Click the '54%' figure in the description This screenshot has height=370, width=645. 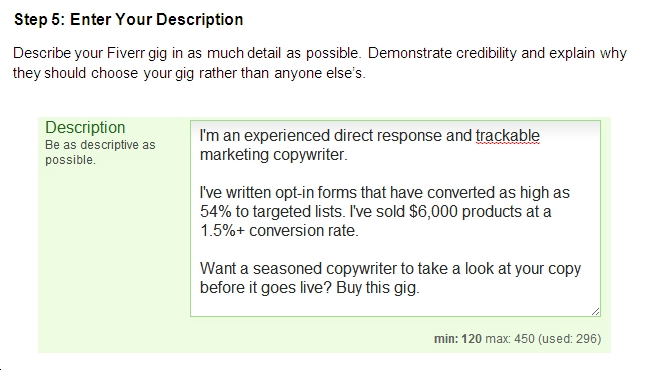[x=216, y=212]
